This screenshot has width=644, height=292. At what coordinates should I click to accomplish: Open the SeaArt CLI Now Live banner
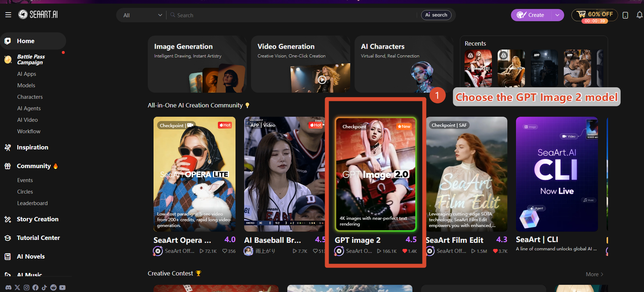tap(557, 174)
